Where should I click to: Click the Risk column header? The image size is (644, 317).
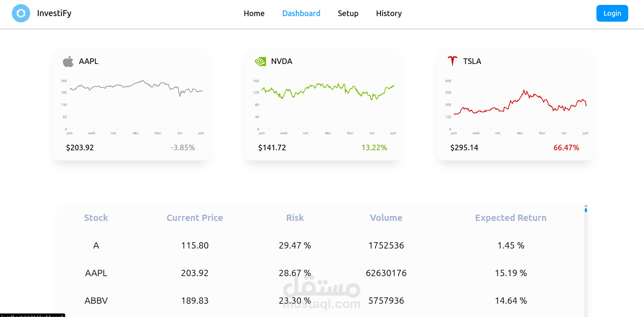click(295, 218)
